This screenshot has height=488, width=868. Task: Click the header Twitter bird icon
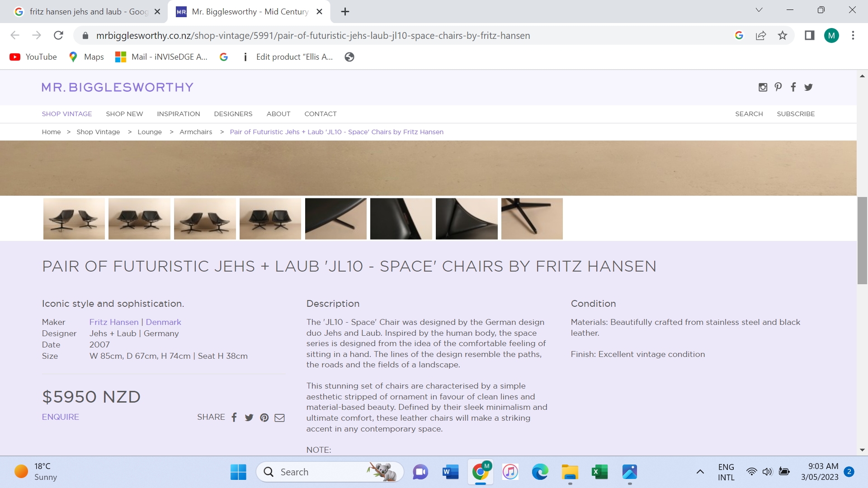808,87
